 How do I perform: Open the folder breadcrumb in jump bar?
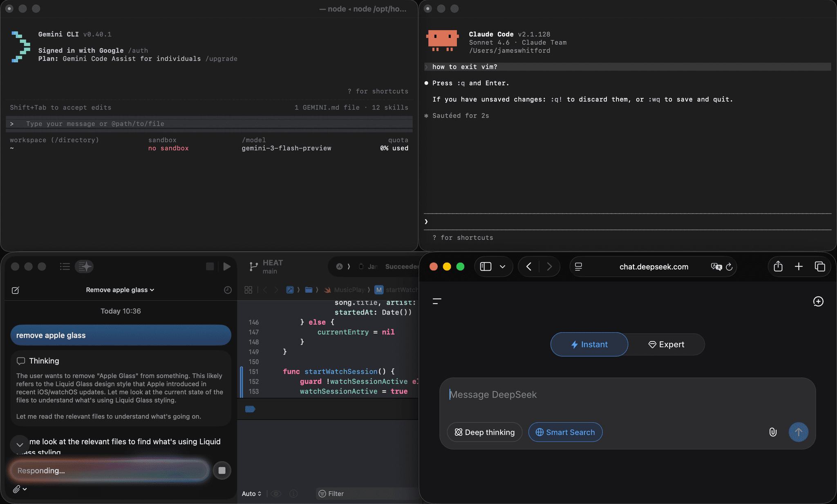click(309, 290)
